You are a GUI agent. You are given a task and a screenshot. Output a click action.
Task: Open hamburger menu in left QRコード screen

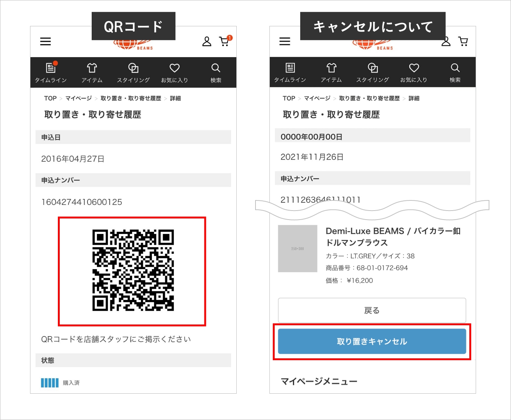tap(45, 41)
